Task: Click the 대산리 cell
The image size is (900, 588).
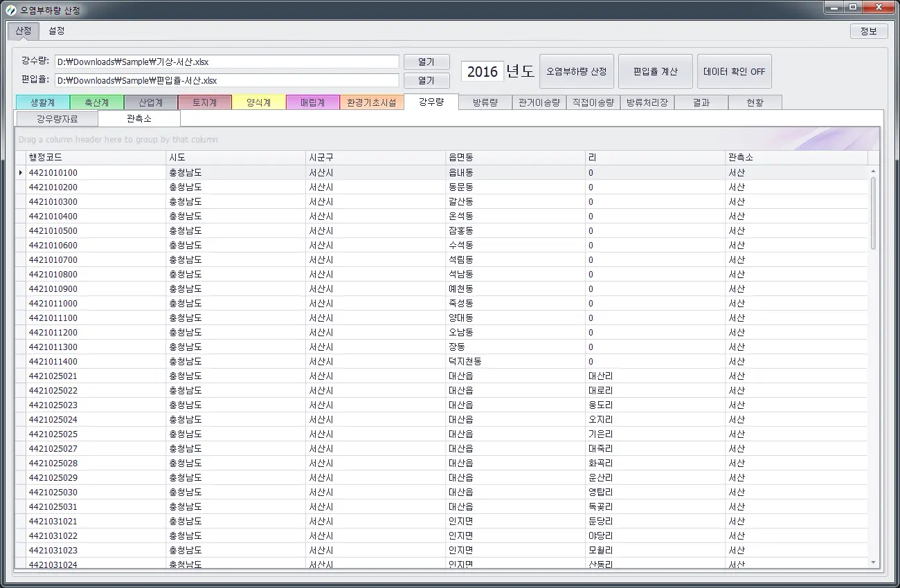Action: point(656,376)
